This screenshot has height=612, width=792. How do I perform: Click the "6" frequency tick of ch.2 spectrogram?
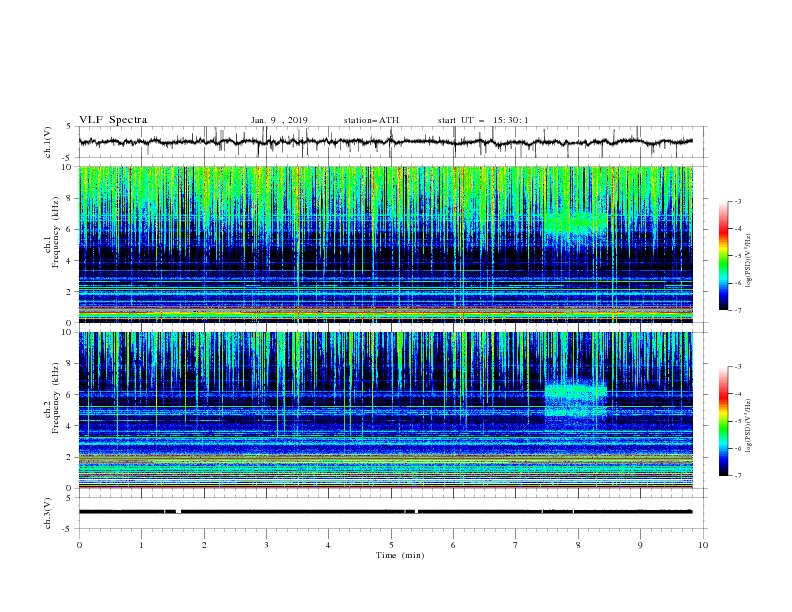point(70,395)
